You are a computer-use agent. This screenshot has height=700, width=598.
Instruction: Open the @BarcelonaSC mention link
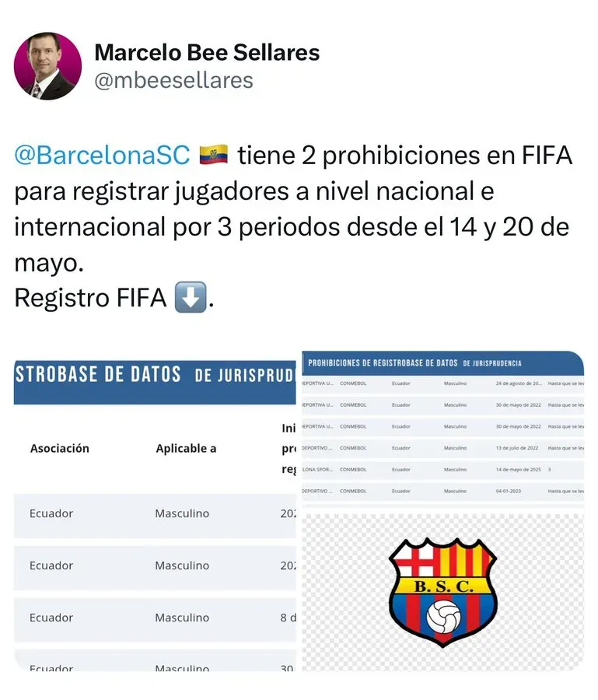tap(102, 156)
